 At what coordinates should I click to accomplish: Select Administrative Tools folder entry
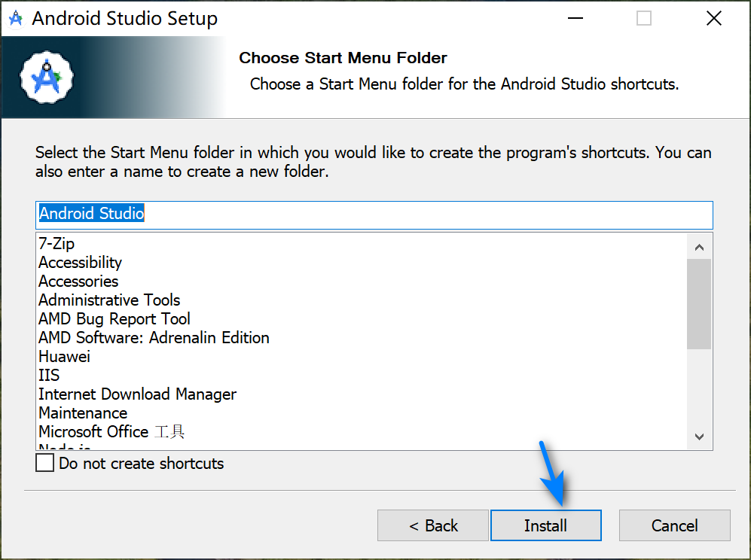pos(109,300)
